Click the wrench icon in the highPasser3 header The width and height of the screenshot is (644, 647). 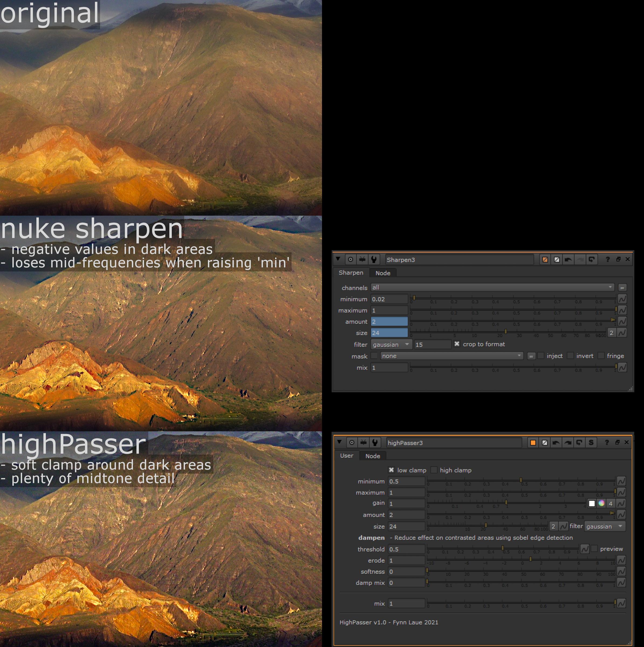click(x=375, y=443)
